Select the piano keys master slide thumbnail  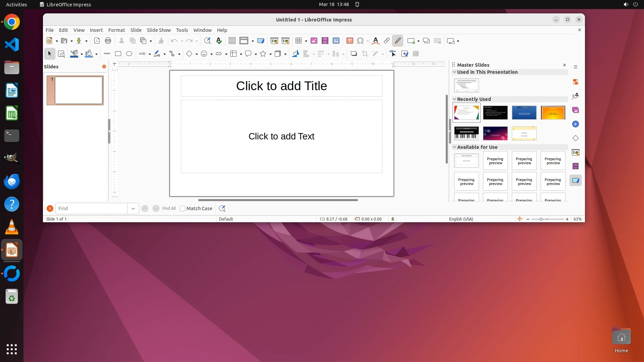click(x=466, y=133)
